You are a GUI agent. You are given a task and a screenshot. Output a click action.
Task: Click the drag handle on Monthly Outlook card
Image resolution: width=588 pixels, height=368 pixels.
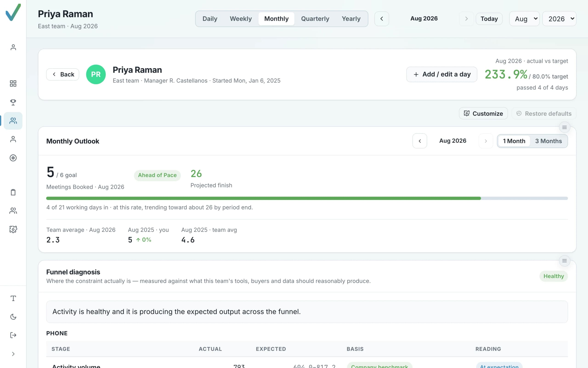(x=564, y=127)
